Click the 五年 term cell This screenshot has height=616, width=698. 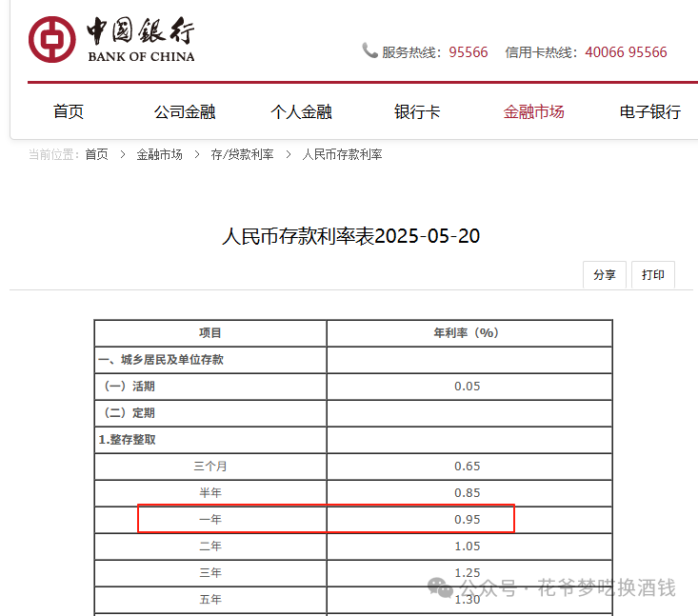(x=210, y=600)
